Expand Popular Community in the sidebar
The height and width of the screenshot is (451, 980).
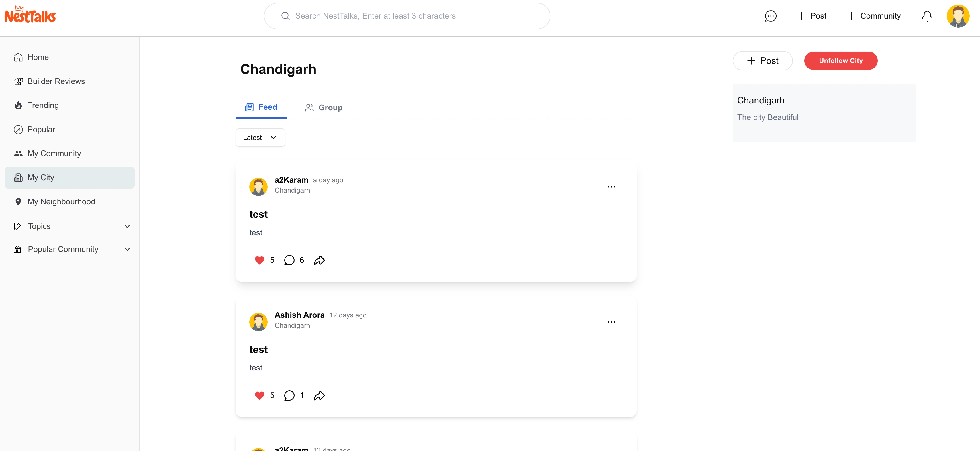pyautogui.click(x=127, y=250)
